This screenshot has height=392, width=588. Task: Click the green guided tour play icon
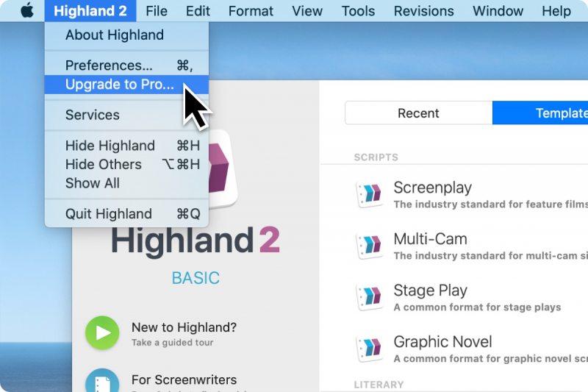click(102, 333)
